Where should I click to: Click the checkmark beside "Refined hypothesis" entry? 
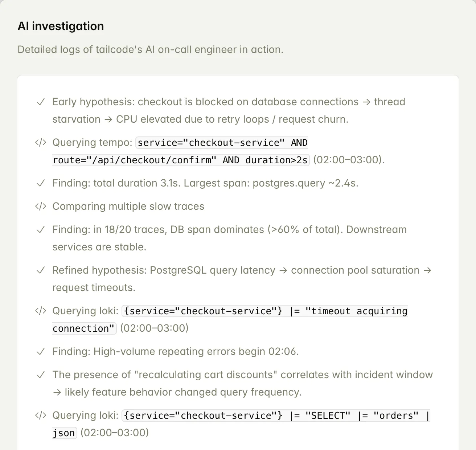41,270
